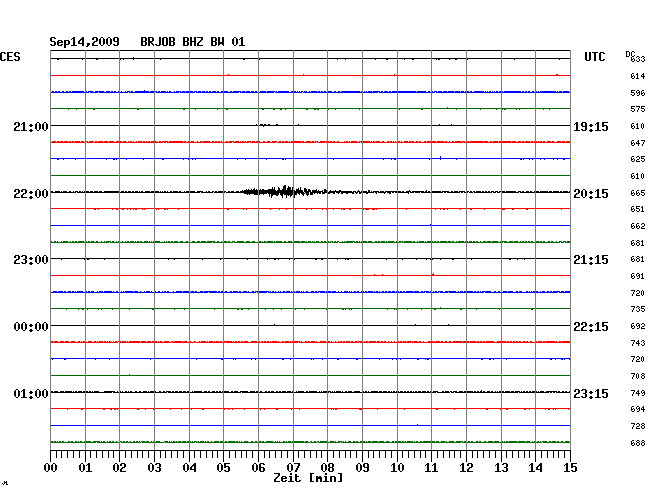Click minute 12 on the Zeit axis
This screenshot has width=650, height=494.
[466, 468]
